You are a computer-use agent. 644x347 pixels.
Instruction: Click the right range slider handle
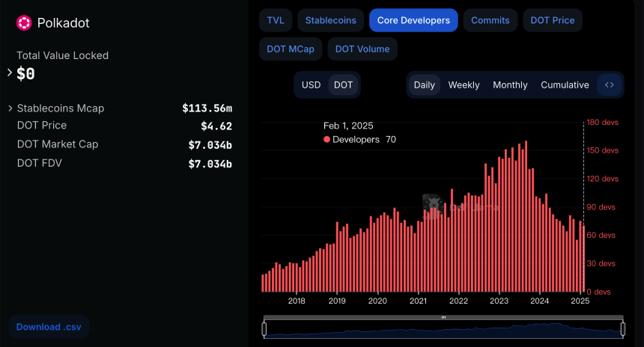[x=622, y=329]
